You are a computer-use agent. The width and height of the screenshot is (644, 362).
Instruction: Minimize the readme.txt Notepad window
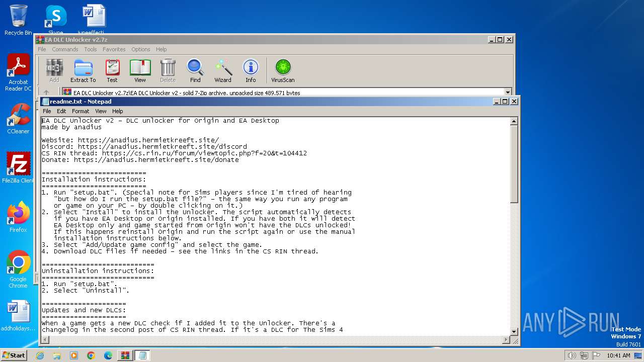click(497, 101)
